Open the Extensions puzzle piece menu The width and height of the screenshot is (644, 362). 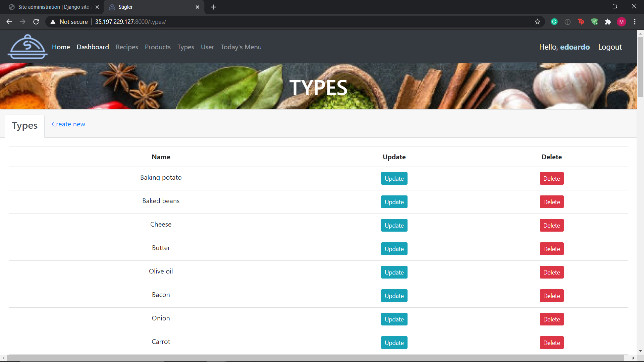608,22
